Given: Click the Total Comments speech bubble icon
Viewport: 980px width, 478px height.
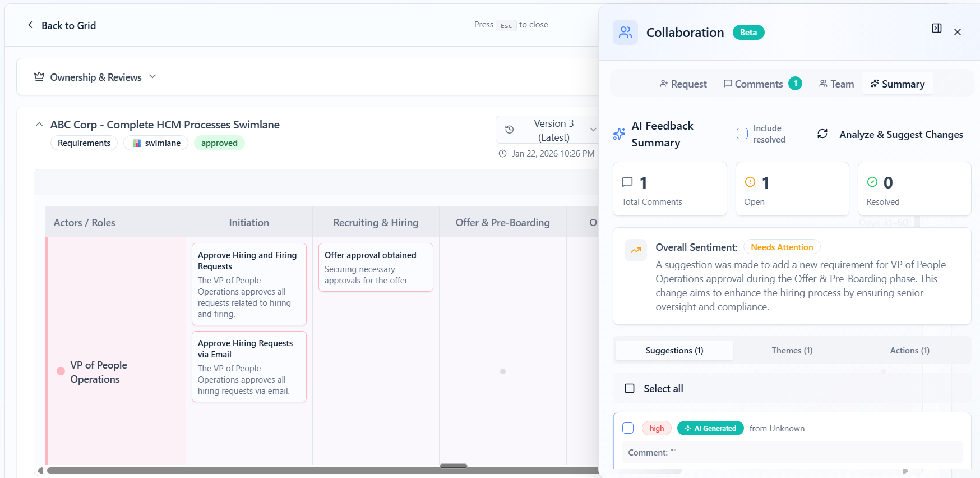Looking at the screenshot, I should point(627,182).
